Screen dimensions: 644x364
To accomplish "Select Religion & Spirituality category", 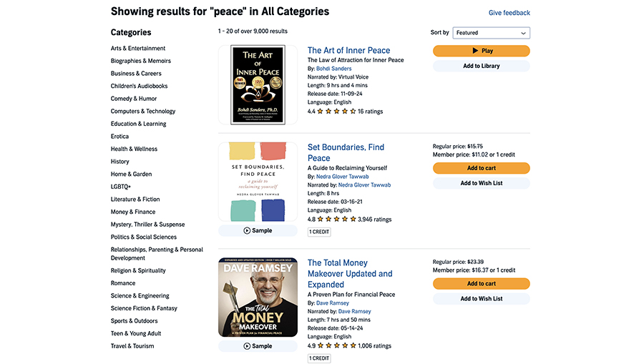I will click(x=138, y=270).
